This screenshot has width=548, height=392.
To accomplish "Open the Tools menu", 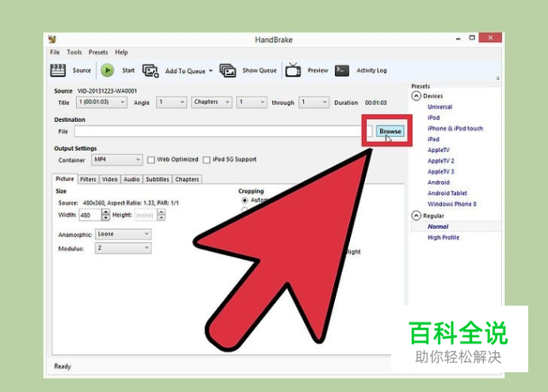I will point(74,52).
